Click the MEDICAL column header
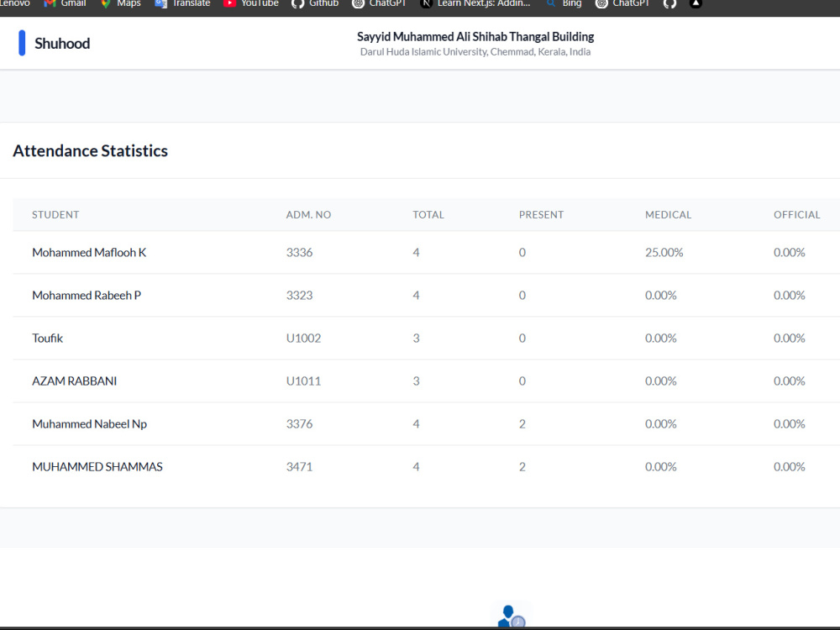The width and height of the screenshot is (840, 630). coord(668,215)
